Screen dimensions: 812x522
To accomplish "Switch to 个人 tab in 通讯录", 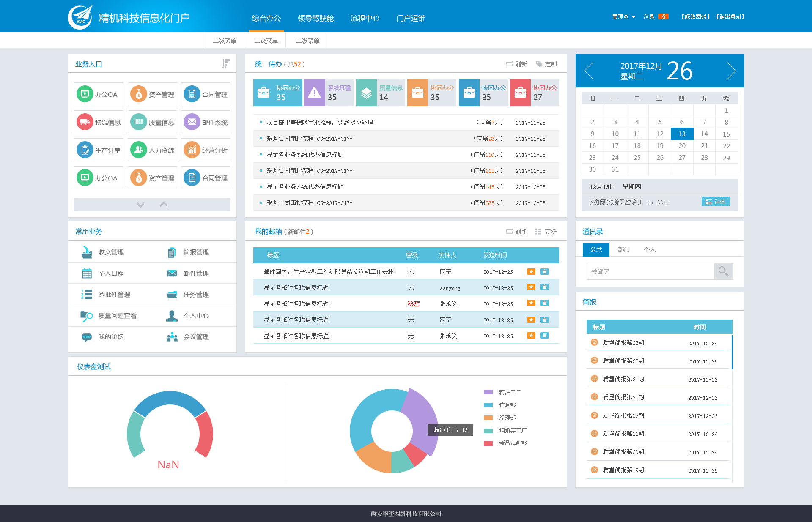I will click(650, 249).
